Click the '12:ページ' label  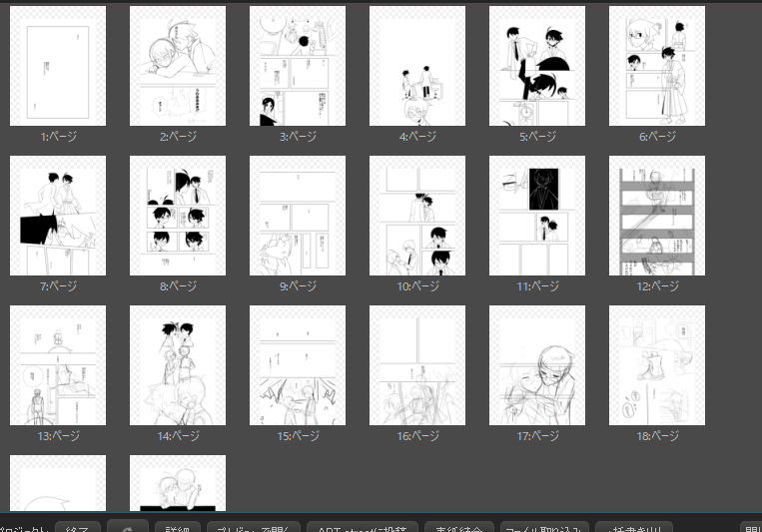point(657,286)
